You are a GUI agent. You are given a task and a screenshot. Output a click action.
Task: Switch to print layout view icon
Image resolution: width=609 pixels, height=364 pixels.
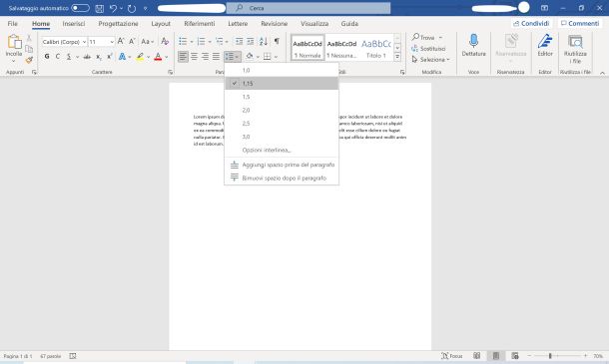pos(496,356)
